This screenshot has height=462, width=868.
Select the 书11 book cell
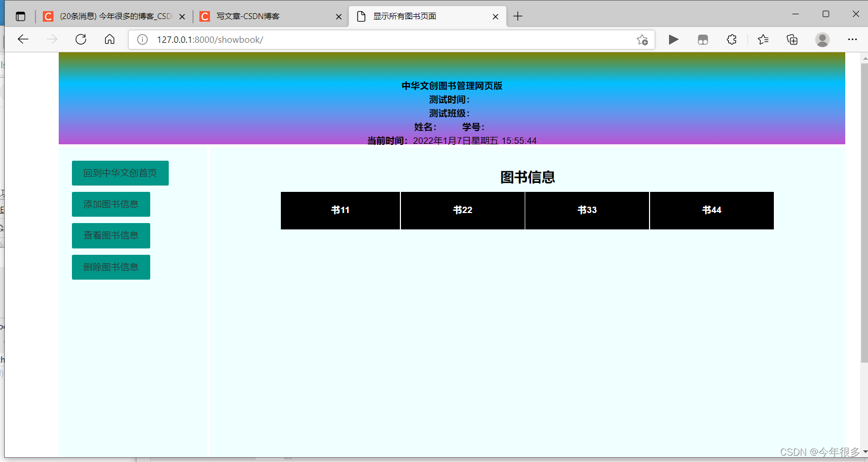click(340, 210)
